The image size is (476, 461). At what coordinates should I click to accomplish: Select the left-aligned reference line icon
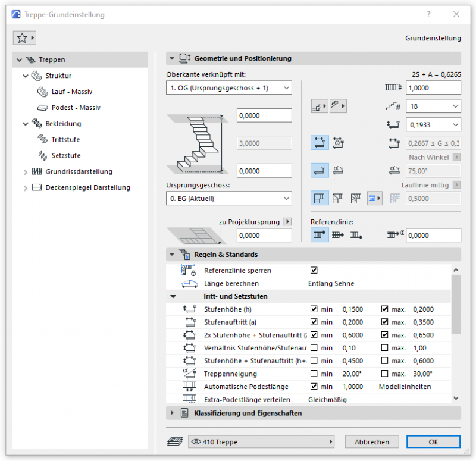(x=320, y=236)
